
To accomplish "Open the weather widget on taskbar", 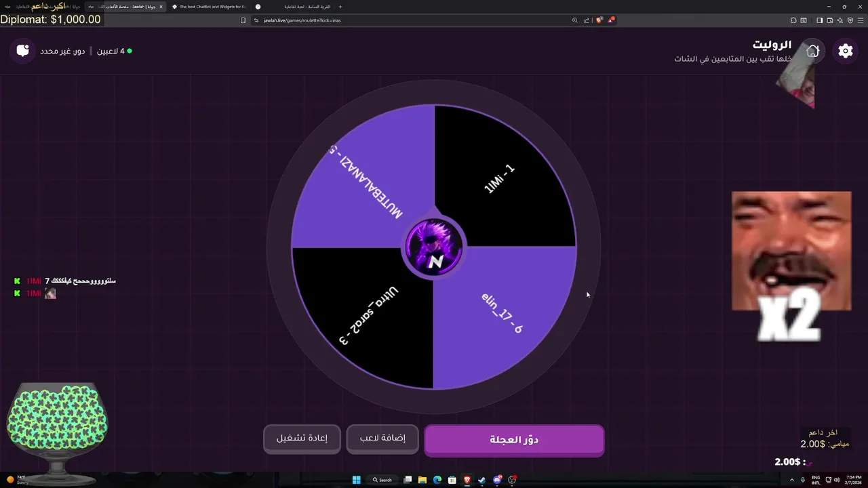I will pos(17,480).
